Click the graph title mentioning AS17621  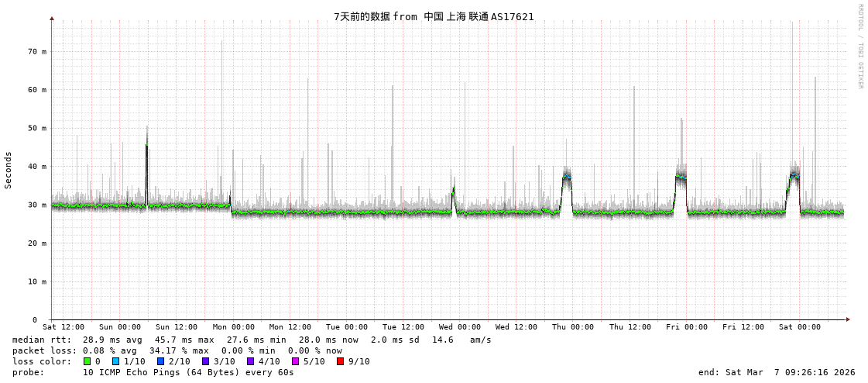434,16
